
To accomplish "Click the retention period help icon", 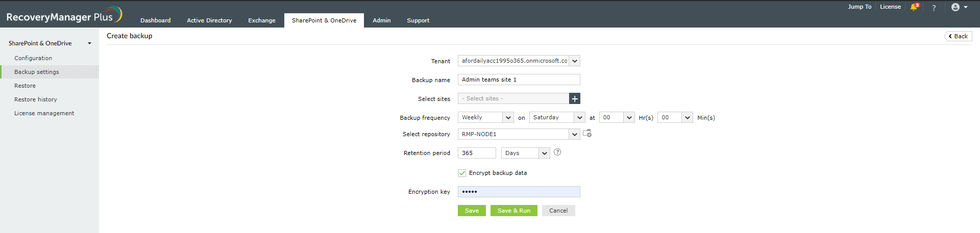I will pos(557,152).
